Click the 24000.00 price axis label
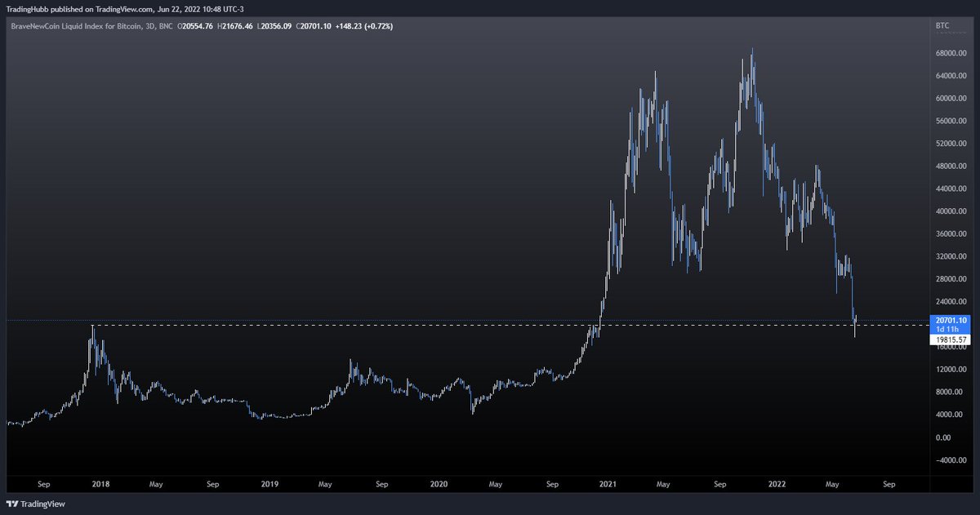The width and height of the screenshot is (980, 515). point(951,301)
